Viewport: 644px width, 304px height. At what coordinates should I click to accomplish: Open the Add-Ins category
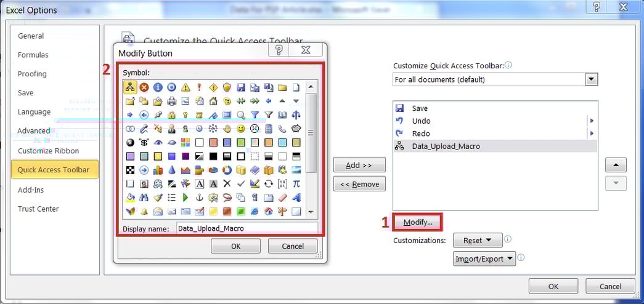(31, 190)
